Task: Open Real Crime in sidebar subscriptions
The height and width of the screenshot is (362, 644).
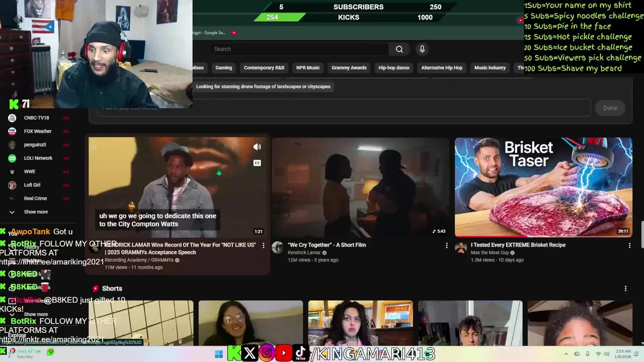Action: [35, 199]
